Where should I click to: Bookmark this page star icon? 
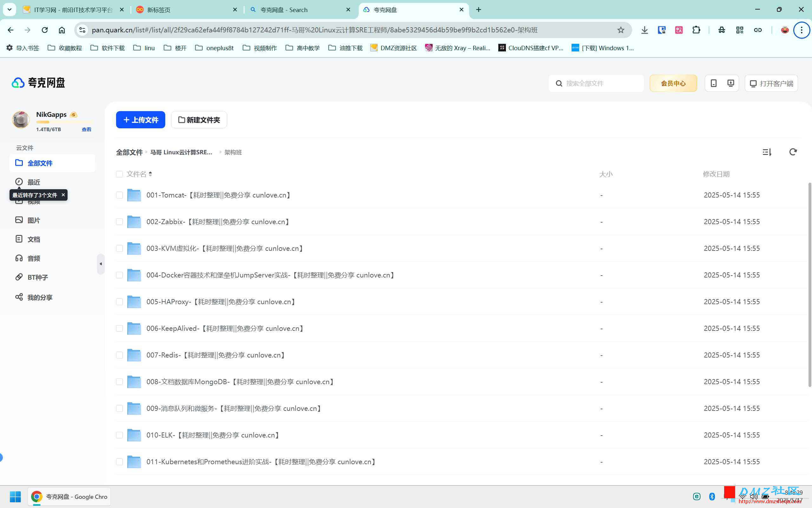[621, 30]
